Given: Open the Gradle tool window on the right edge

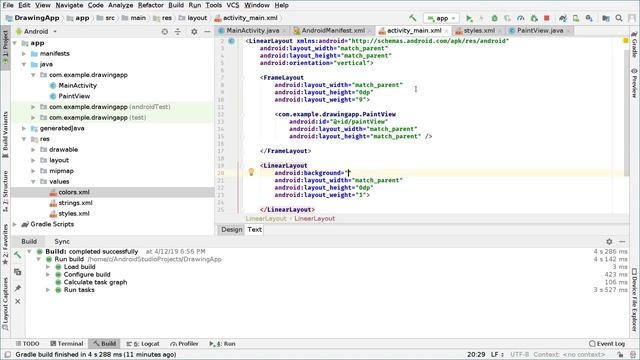Looking at the screenshot, I should 634,44.
